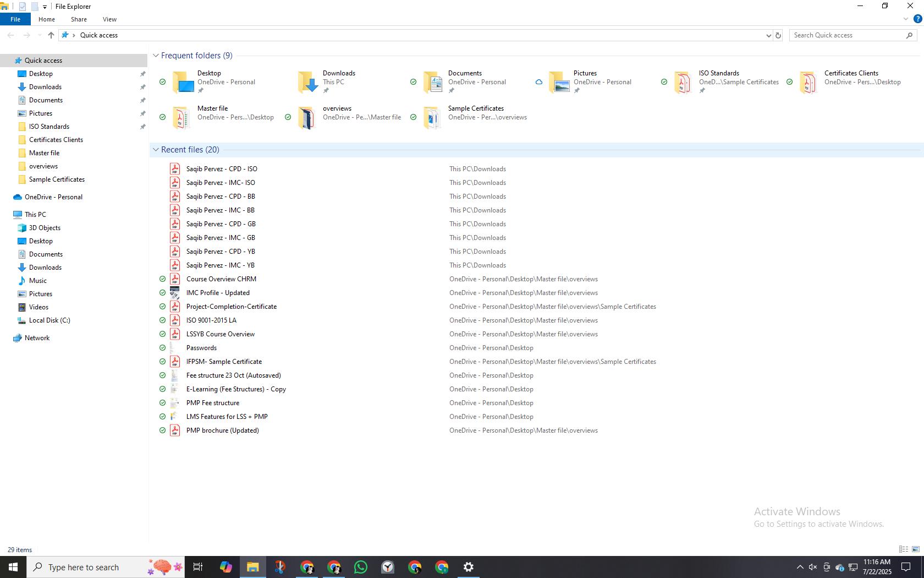The height and width of the screenshot is (578, 924).
Task: Select Project-Completion-Certificate recent file
Action: click(231, 307)
